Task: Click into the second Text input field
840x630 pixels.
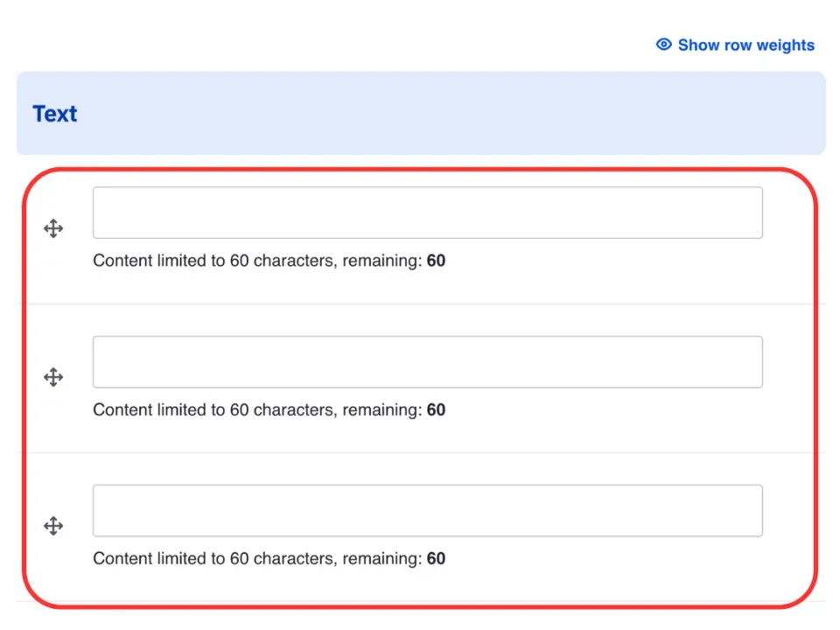Action: [x=427, y=362]
